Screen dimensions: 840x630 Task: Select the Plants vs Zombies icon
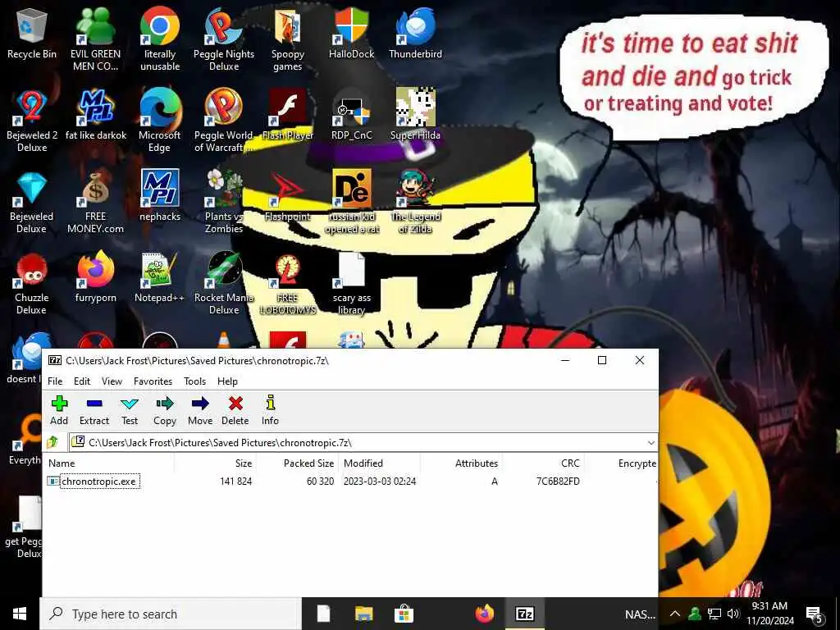pyautogui.click(x=224, y=202)
